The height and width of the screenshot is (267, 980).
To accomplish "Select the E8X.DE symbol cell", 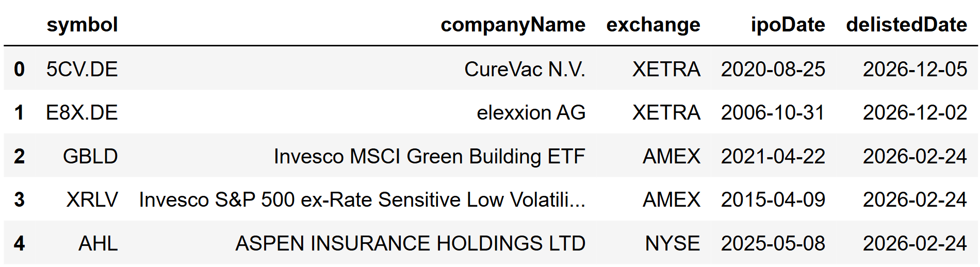I will pyautogui.click(x=82, y=112).
